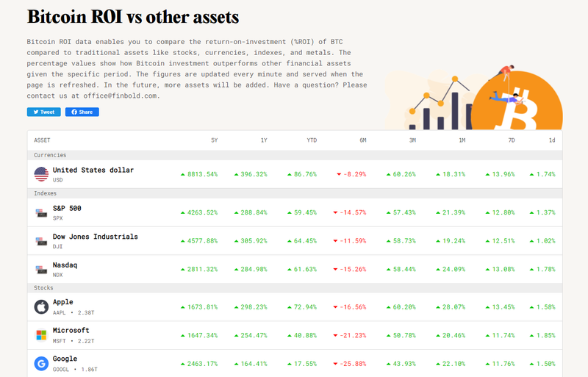
Task: Select the 6M column header
Action: 362,140
